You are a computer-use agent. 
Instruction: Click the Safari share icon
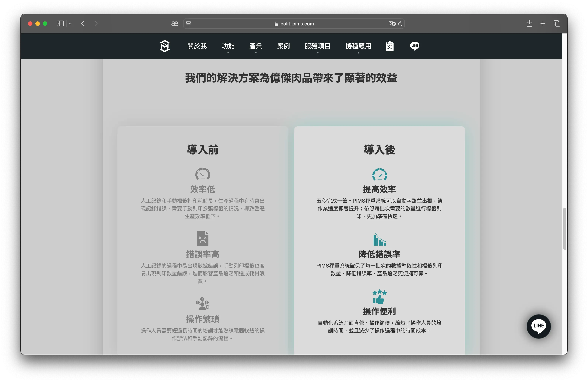point(529,23)
